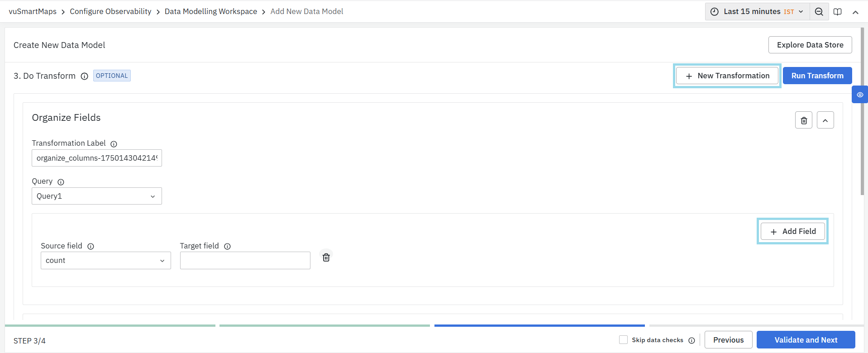Click the Do Transform info icon

point(84,76)
